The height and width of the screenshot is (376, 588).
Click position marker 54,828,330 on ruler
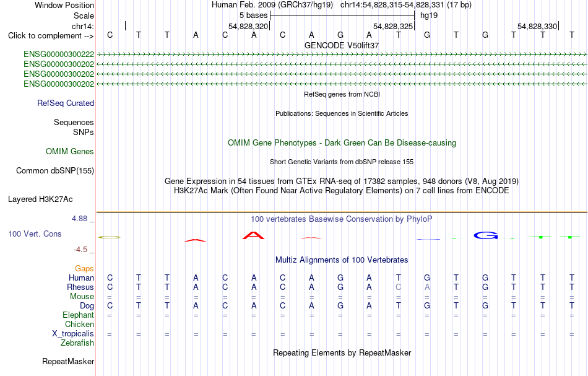pyautogui.click(x=537, y=26)
